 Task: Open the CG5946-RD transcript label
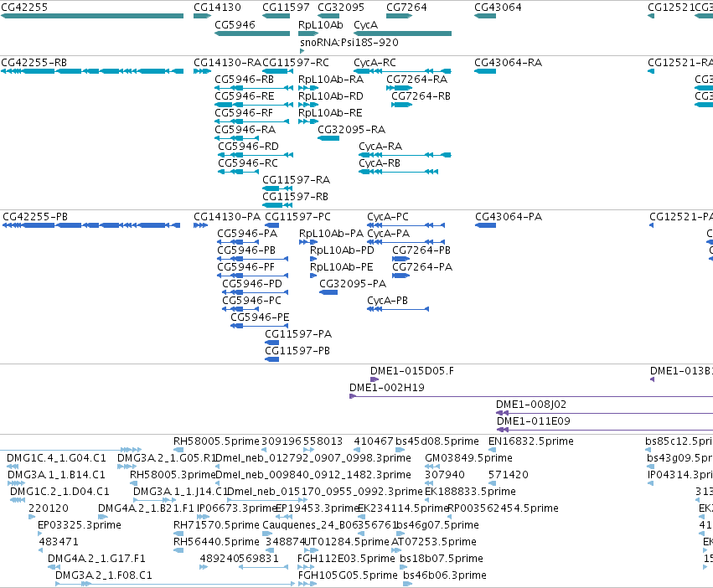pyautogui.click(x=248, y=147)
